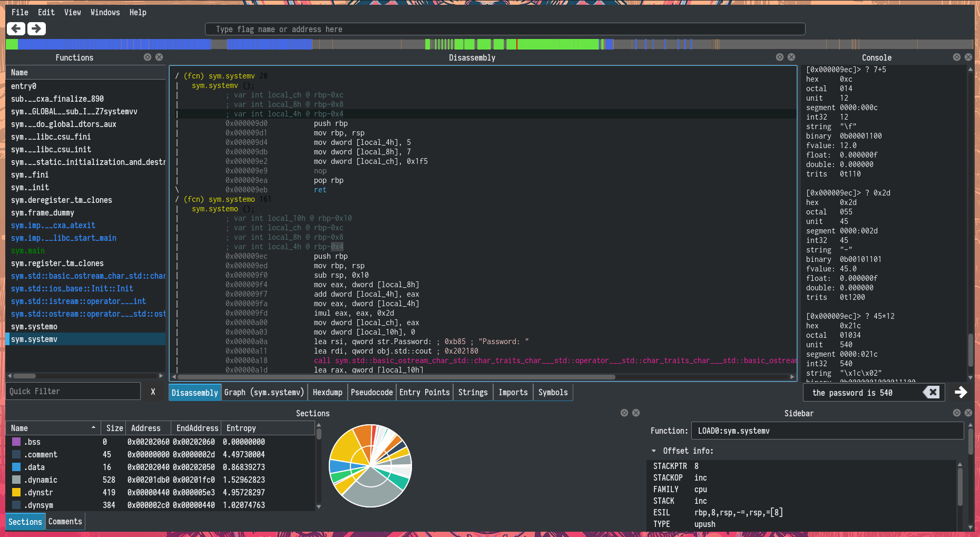Sort sections by Name column header

click(x=53, y=428)
